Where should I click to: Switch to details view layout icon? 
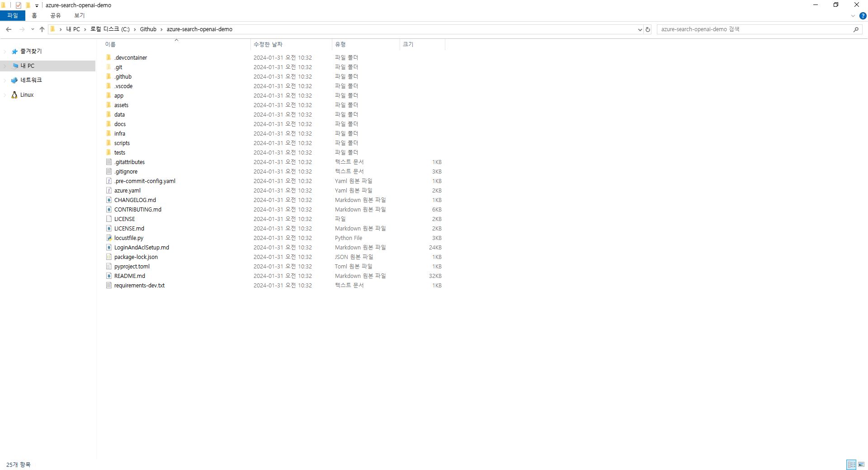(x=851, y=465)
